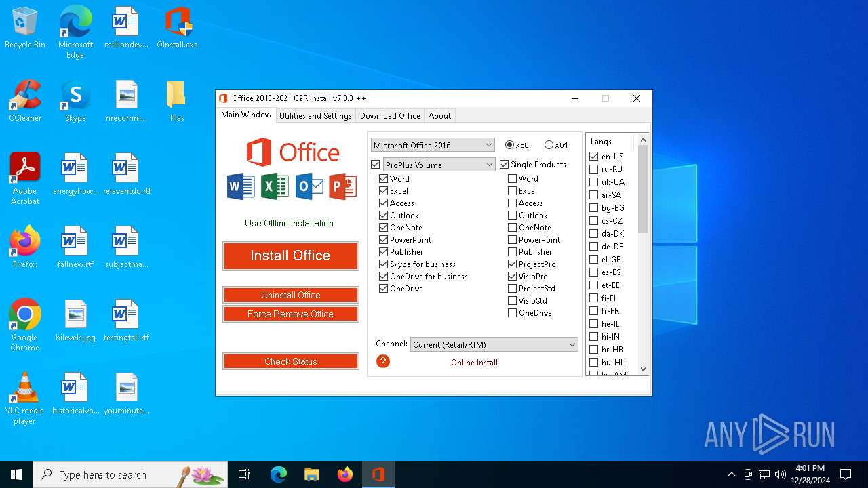
Task: Select the hilevels.jpg image icon
Action: pos(75,321)
